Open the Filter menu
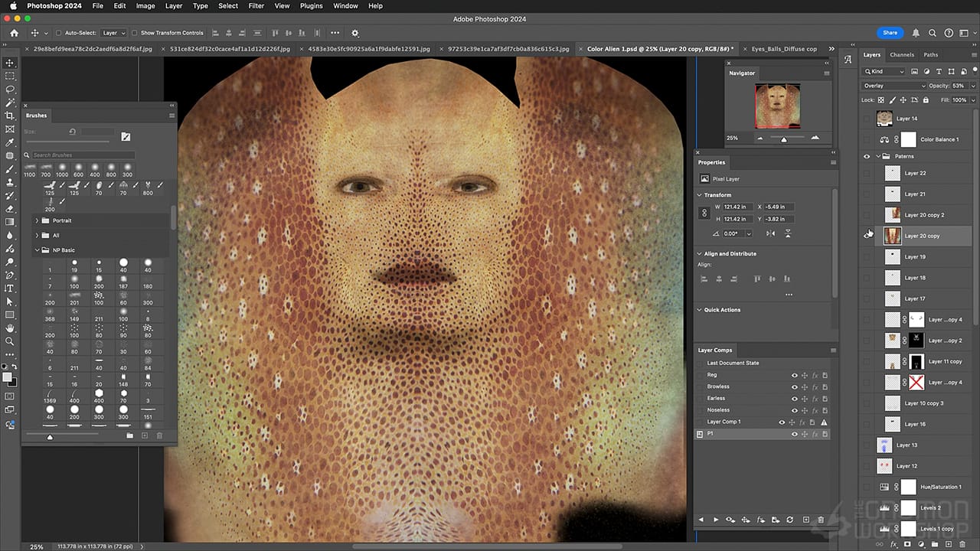 pyautogui.click(x=256, y=6)
